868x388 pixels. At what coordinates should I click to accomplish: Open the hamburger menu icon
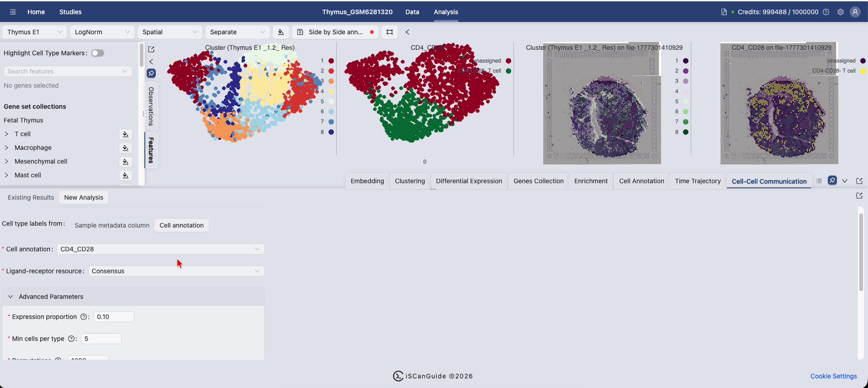(x=13, y=12)
